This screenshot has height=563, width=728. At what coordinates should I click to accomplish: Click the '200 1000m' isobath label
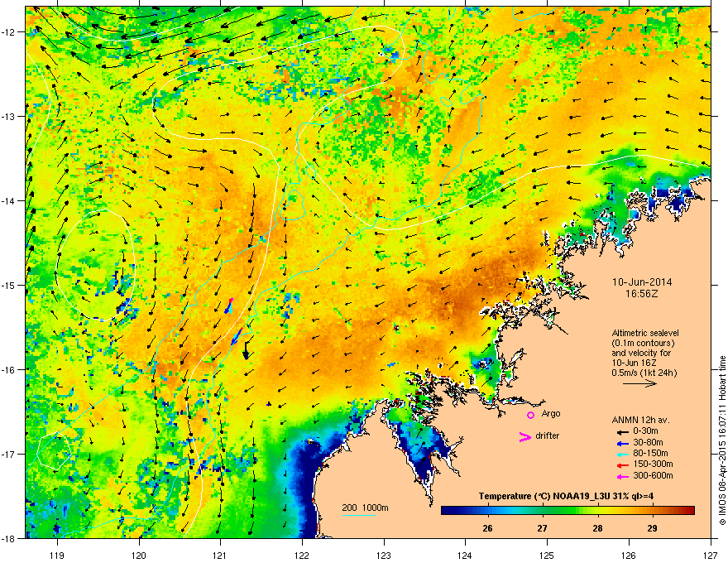click(365, 508)
